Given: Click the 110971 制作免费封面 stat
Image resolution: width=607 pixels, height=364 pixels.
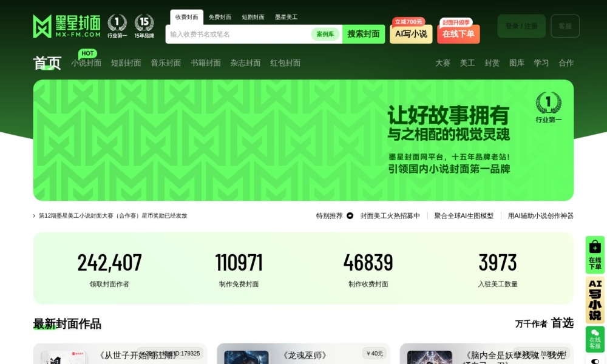Looking at the screenshot, I should tap(239, 269).
